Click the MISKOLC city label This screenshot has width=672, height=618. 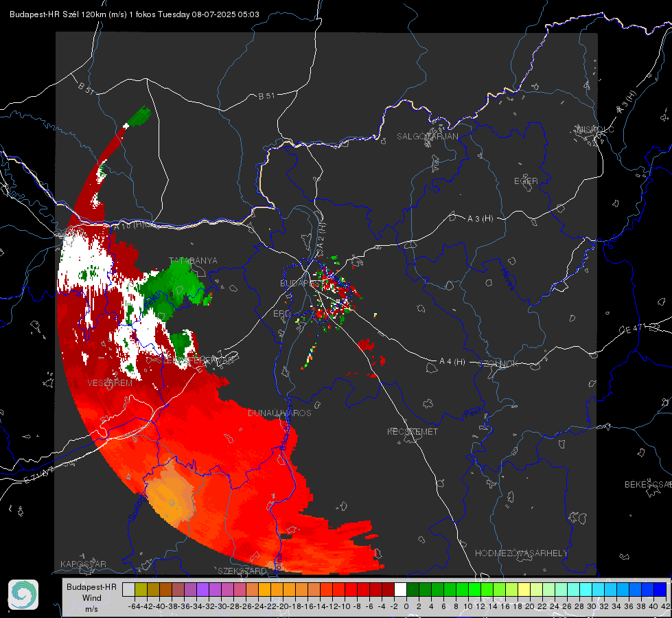coord(595,129)
